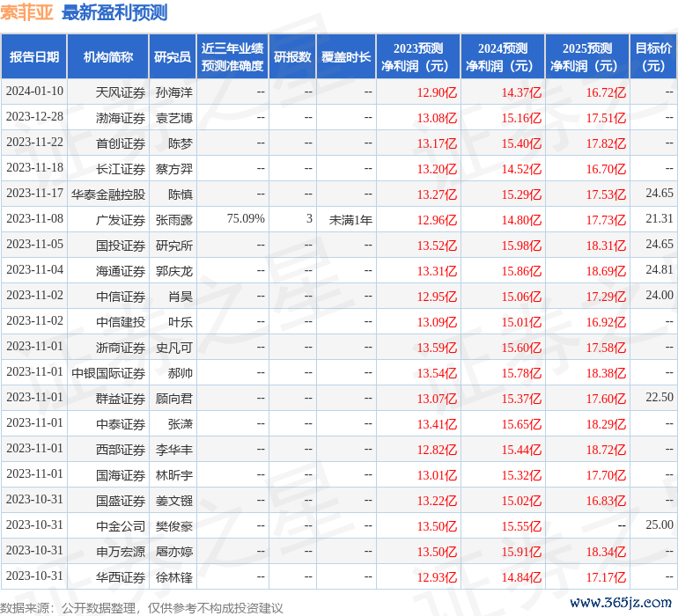Select researcher 袁艺博

point(173,118)
